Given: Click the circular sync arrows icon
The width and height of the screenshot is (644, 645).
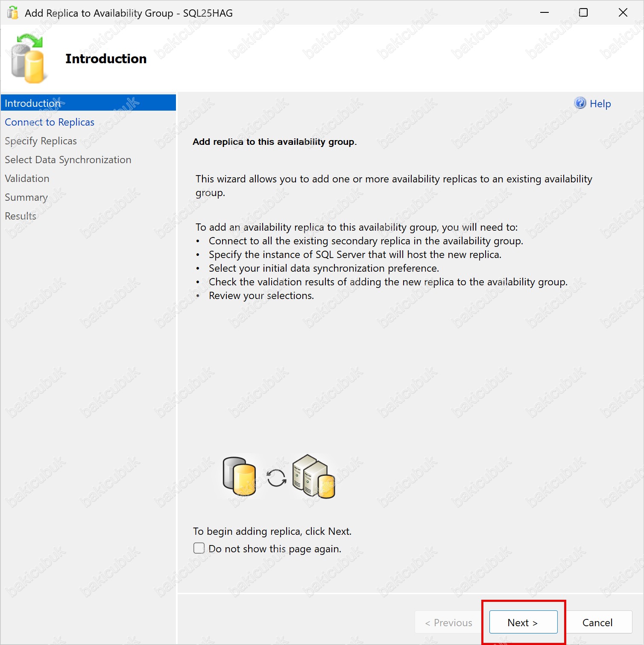Looking at the screenshot, I should tap(276, 478).
